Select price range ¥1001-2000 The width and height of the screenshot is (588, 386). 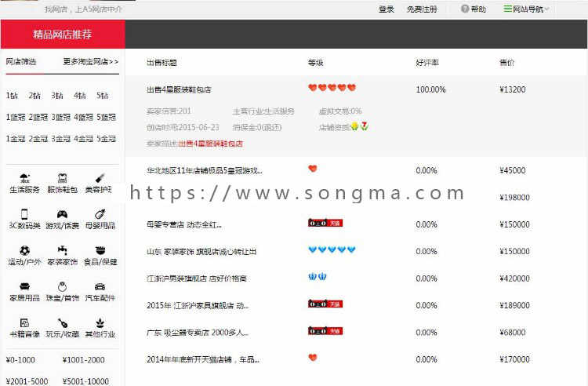tap(84, 360)
